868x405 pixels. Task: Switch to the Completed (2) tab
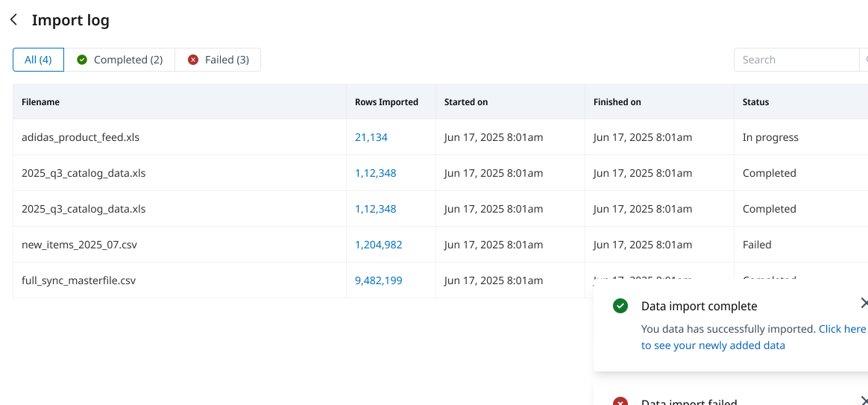119,60
